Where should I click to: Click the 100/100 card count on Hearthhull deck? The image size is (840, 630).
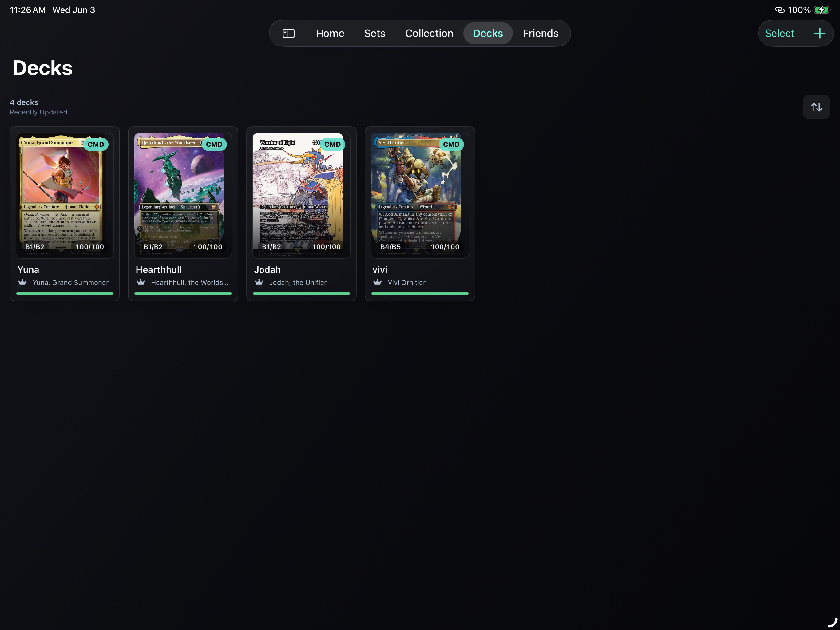tap(208, 247)
